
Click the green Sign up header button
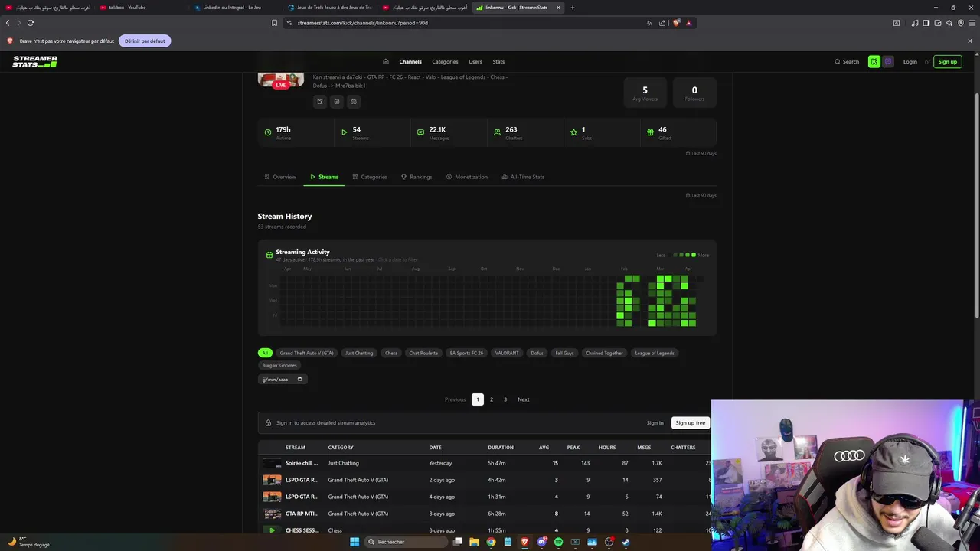point(948,62)
